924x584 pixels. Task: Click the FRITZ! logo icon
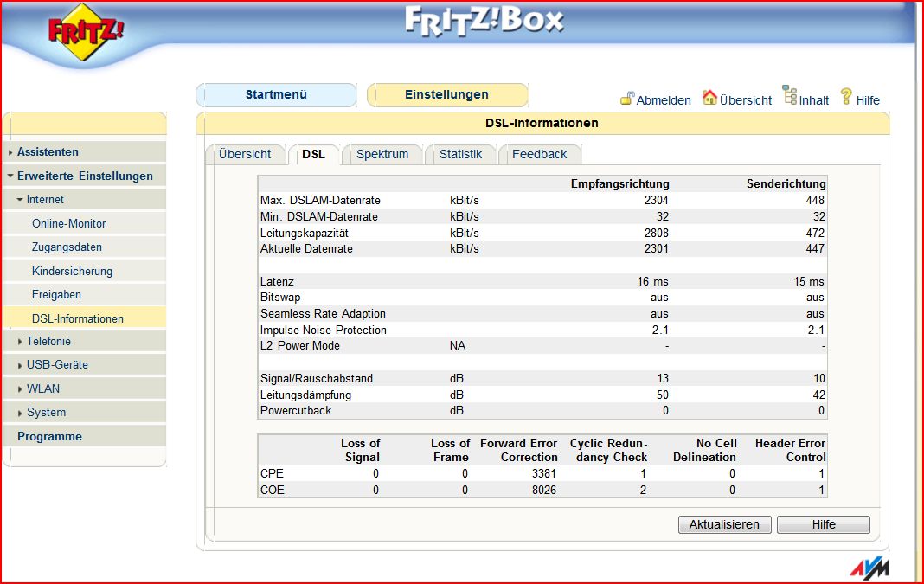[86, 32]
